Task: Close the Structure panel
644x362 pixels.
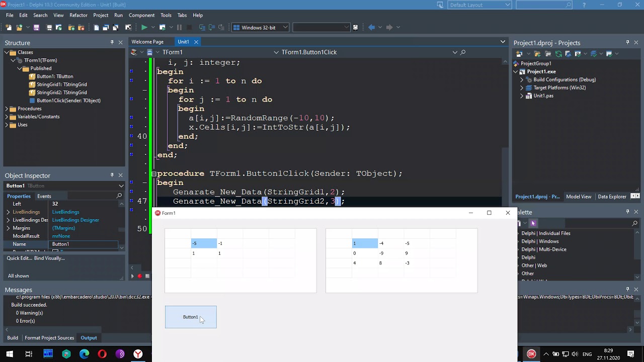Action: point(120,43)
